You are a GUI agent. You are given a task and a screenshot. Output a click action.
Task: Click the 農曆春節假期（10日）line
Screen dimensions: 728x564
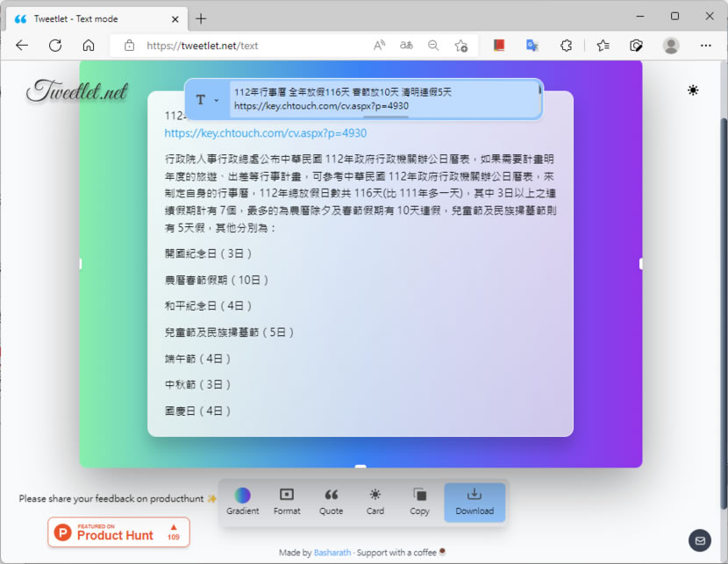click(217, 281)
